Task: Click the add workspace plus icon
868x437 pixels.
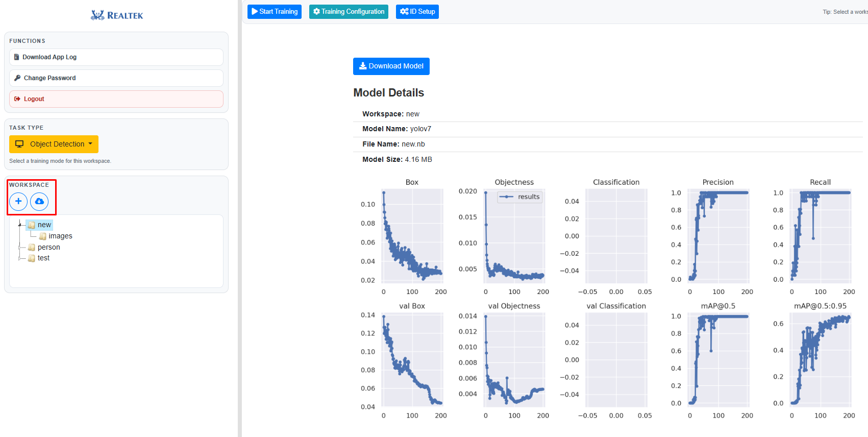Action: coord(18,202)
